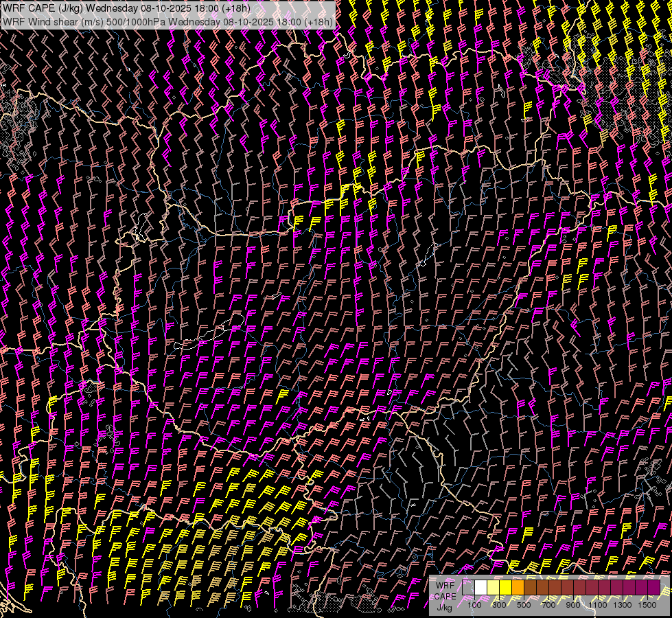Click the WRF CAPE (J/kg) title line

point(127,8)
